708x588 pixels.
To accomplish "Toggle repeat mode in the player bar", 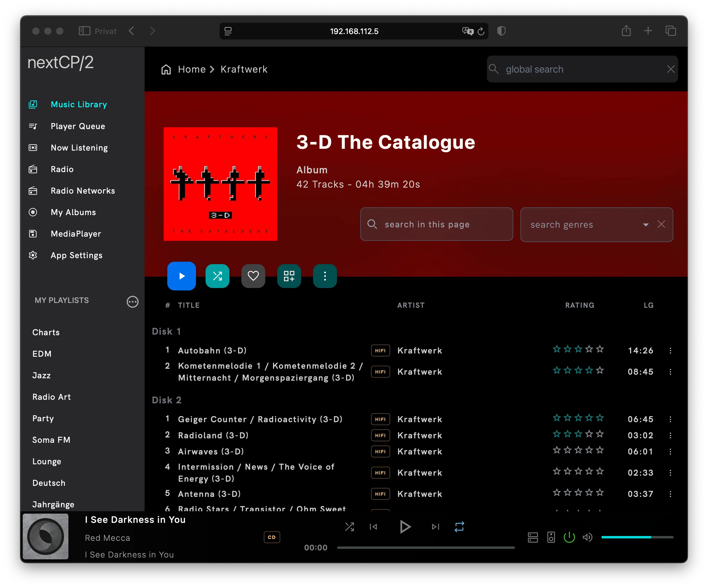I will [x=459, y=527].
